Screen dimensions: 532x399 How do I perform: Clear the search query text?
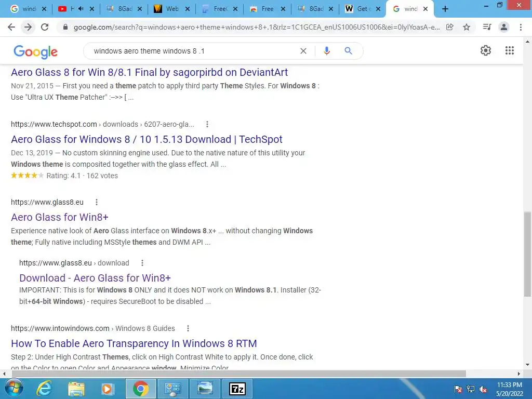click(303, 51)
